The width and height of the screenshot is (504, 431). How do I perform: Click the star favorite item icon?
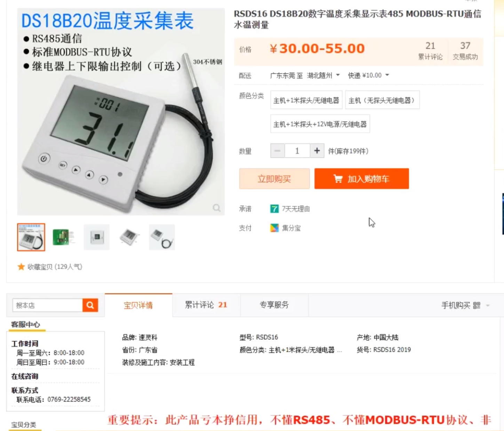(21, 267)
